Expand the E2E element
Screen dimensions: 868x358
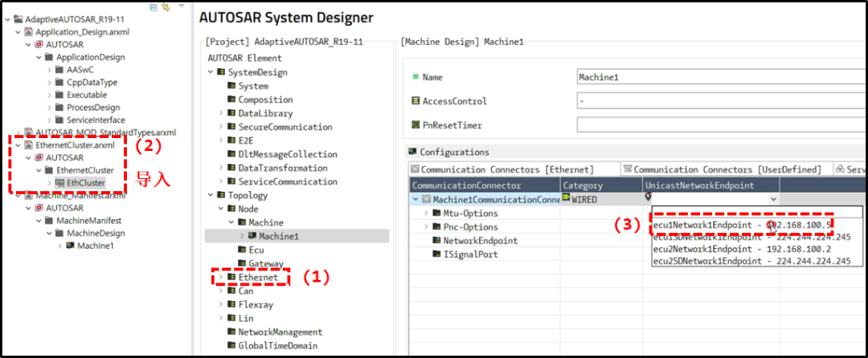pyautogui.click(x=221, y=141)
